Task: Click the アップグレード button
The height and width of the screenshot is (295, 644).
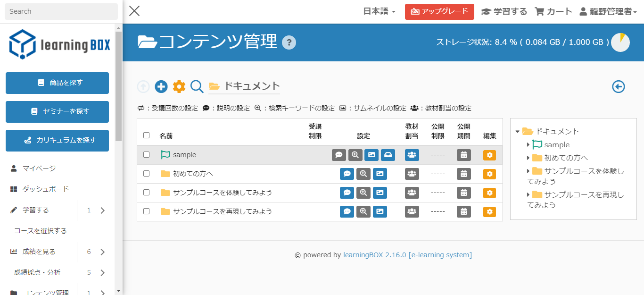Action: tap(439, 12)
